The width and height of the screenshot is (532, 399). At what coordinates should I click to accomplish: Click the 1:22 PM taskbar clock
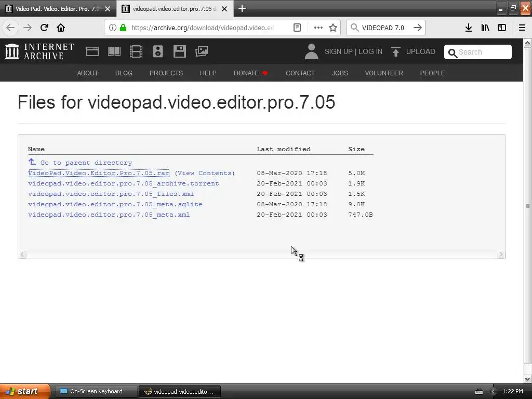coord(513,392)
